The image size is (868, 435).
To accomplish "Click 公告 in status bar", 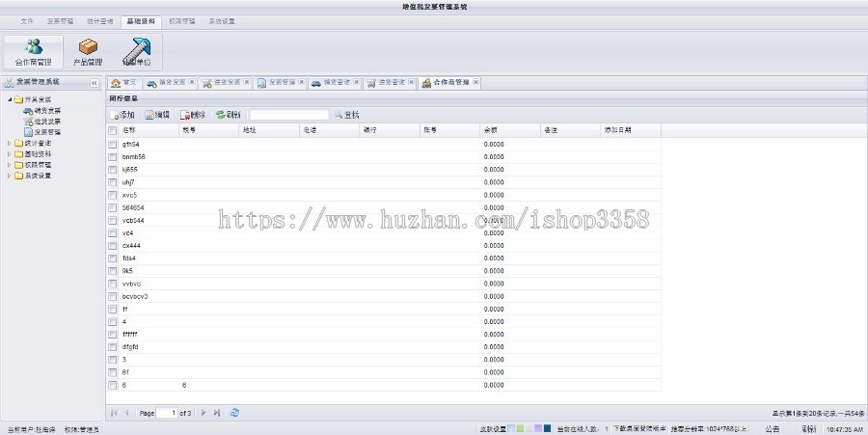I will pyautogui.click(x=773, y=429).
